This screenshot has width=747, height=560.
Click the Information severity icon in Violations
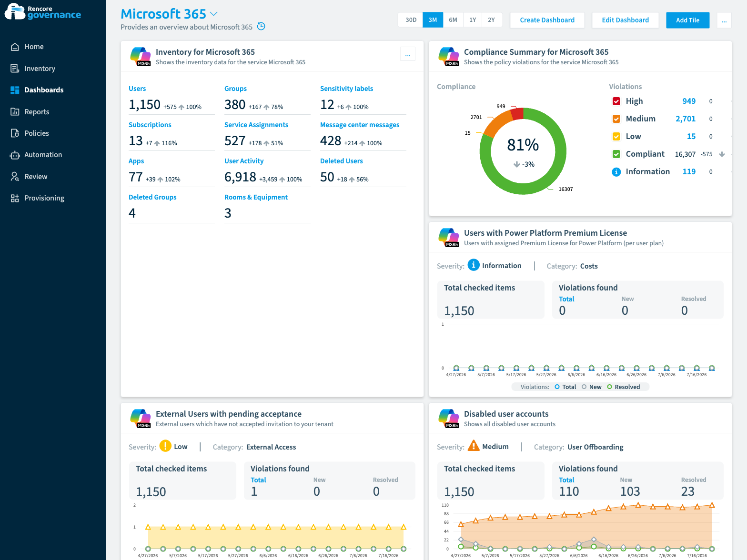[x=616, y=171]
